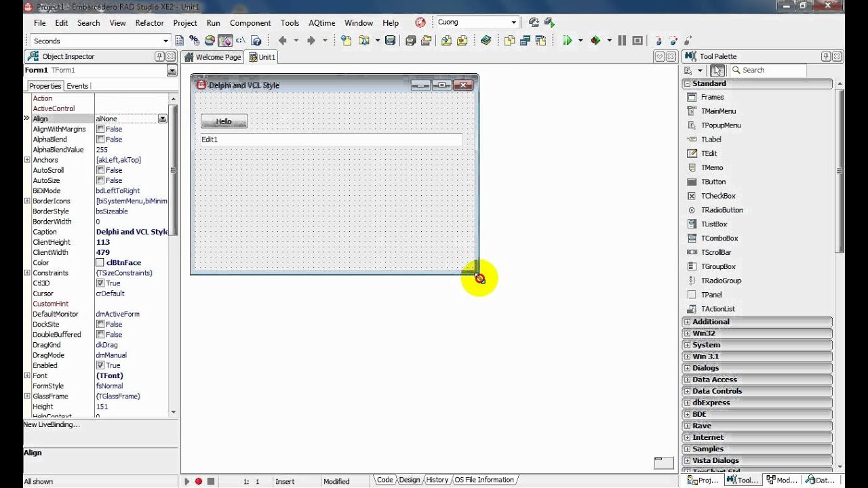Screen dimensions: 868x488
Task: Toggle the AutoSize checkbox
Action: coord(100,180)
